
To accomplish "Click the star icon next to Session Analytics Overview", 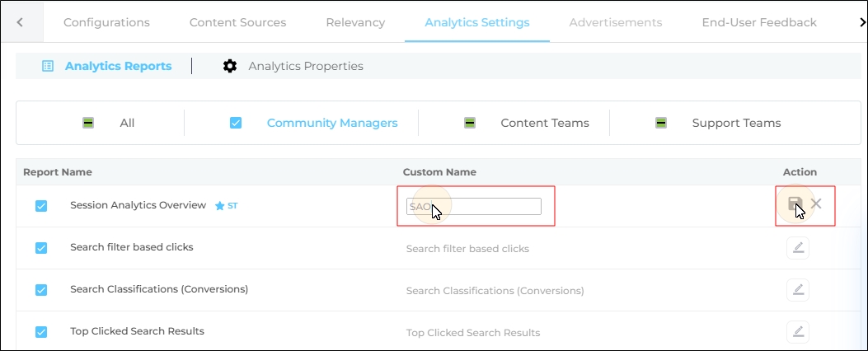I will coord(219,206).
